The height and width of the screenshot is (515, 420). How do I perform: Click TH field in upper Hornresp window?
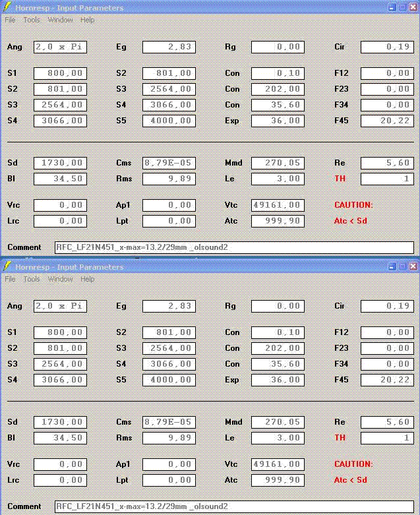click(x=387, y=179)
